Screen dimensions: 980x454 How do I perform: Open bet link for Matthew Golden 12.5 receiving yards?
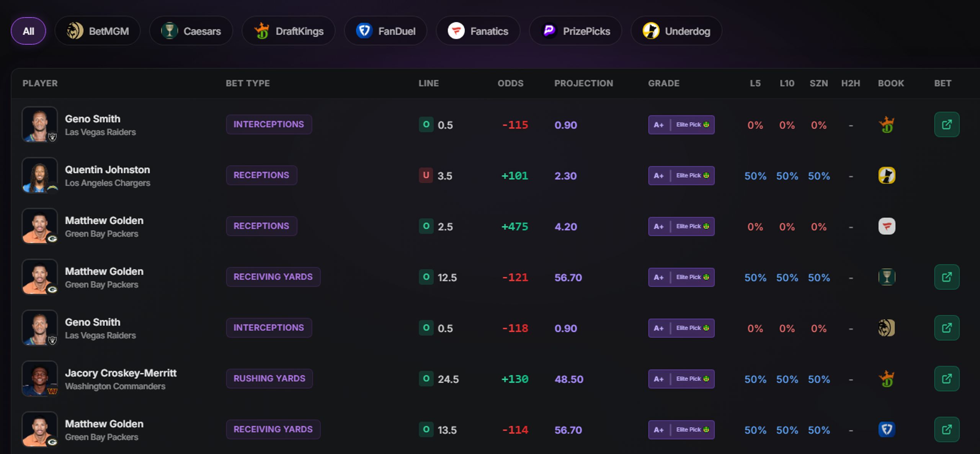pos(946,277)
